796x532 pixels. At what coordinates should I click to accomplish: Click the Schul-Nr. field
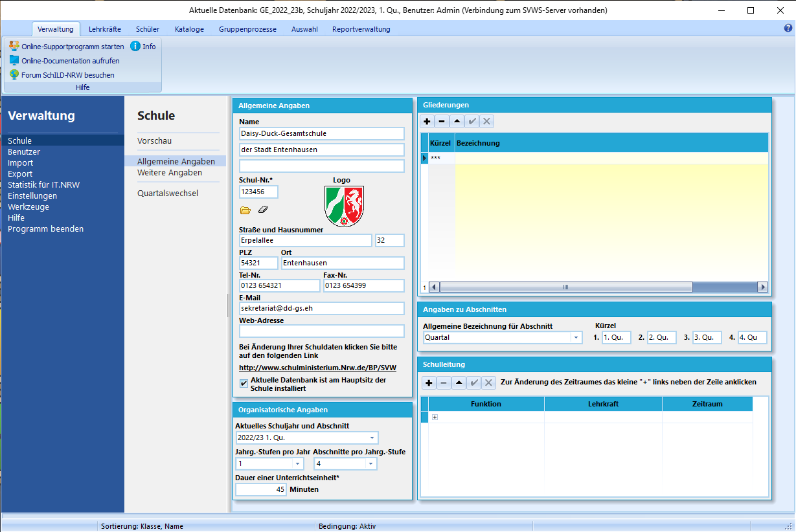pyautogui.click(x=258, y=192)
